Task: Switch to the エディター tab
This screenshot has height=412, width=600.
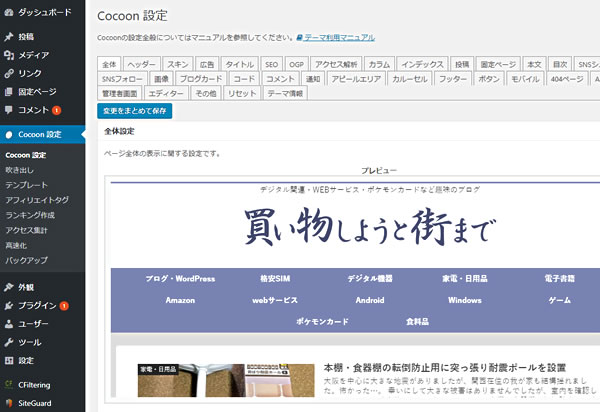Action: click(x=166, y=93)
